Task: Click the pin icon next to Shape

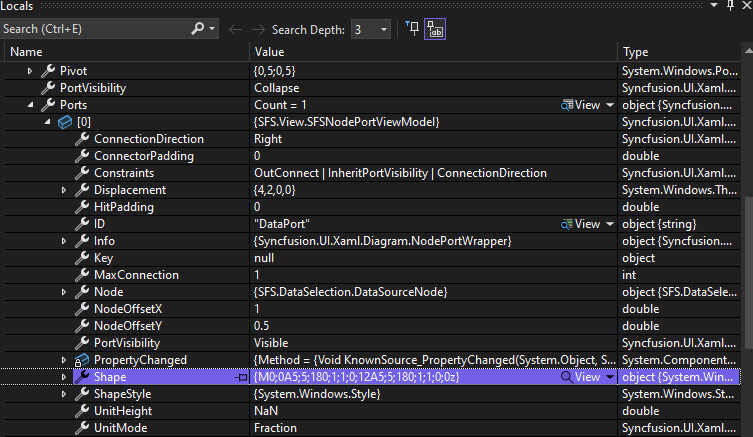Action: pos(241,377)
